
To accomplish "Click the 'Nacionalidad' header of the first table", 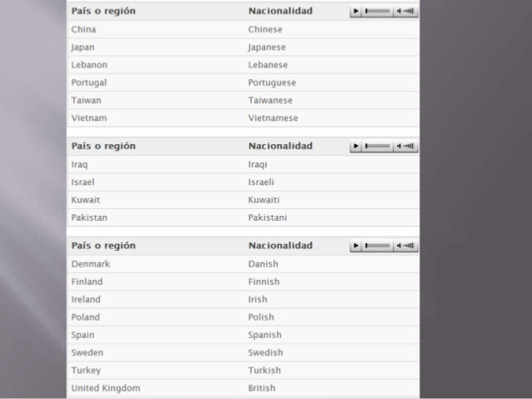I will (x=280, y=12).
